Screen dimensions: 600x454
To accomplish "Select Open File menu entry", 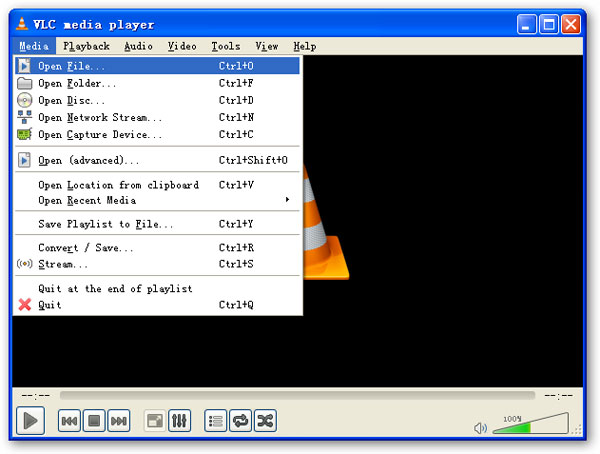I will 157,66.
